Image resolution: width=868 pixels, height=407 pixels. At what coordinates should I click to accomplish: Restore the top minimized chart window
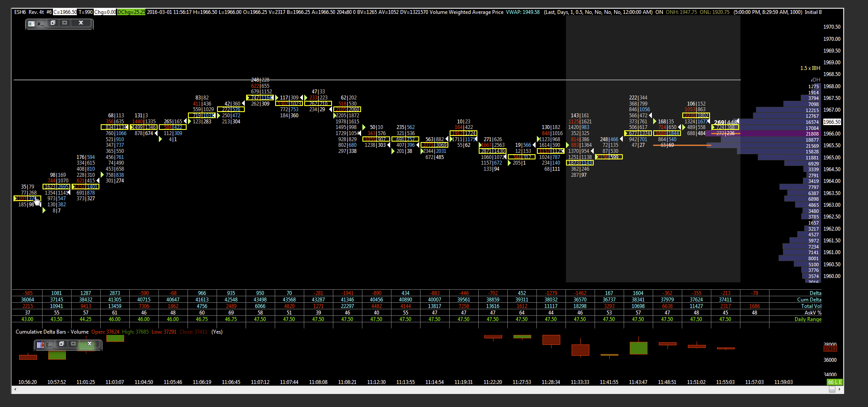tap(53, 23)
